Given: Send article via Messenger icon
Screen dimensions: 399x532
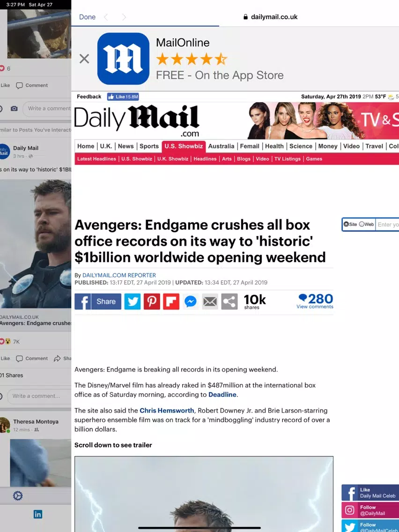Looking at the screenshot, I should tap(190, 301).
